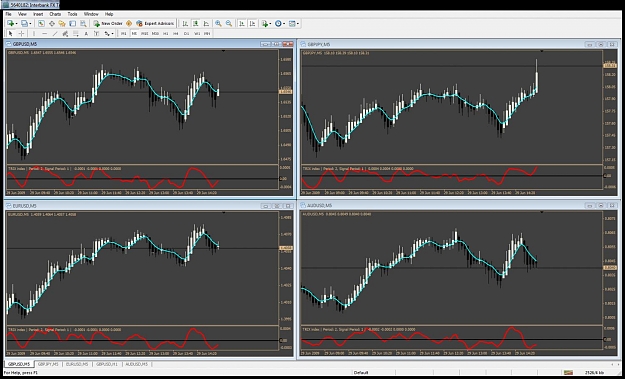Toggle the Chart Shift icon
This screenshot has height=379, width=625.
click(x=252, y=24)
